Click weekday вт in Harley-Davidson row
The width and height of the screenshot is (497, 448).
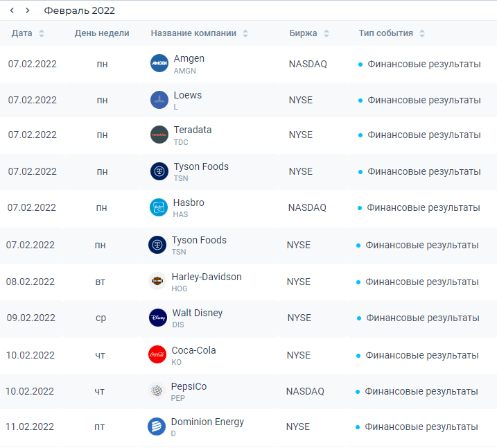click(100, 282)
